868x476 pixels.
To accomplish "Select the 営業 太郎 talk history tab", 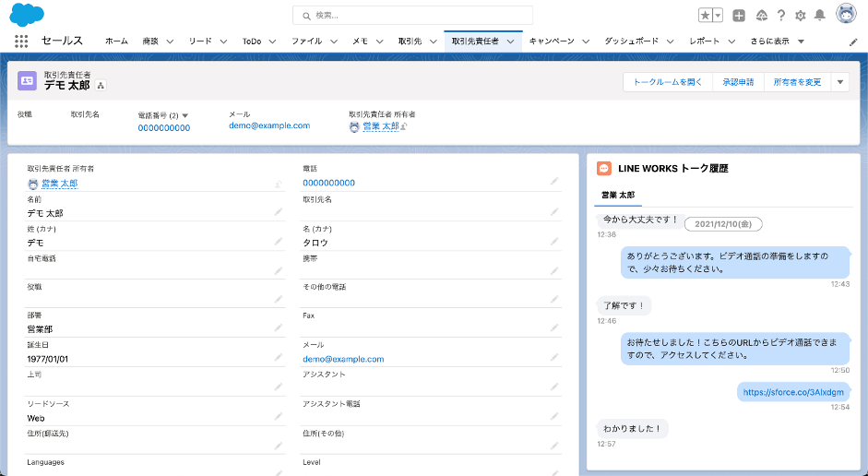I will pyautogui.click(x=617, y=196).
